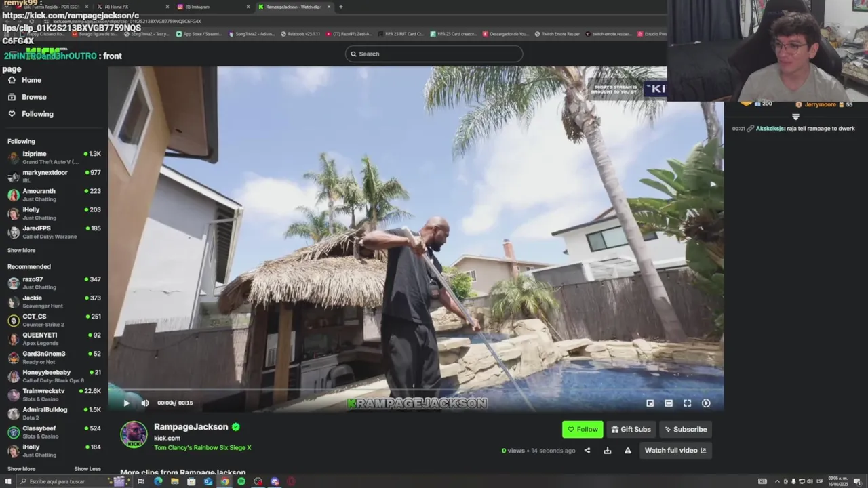
Task: Mute the clip volume speaker icon
Action: coord(144,403)
